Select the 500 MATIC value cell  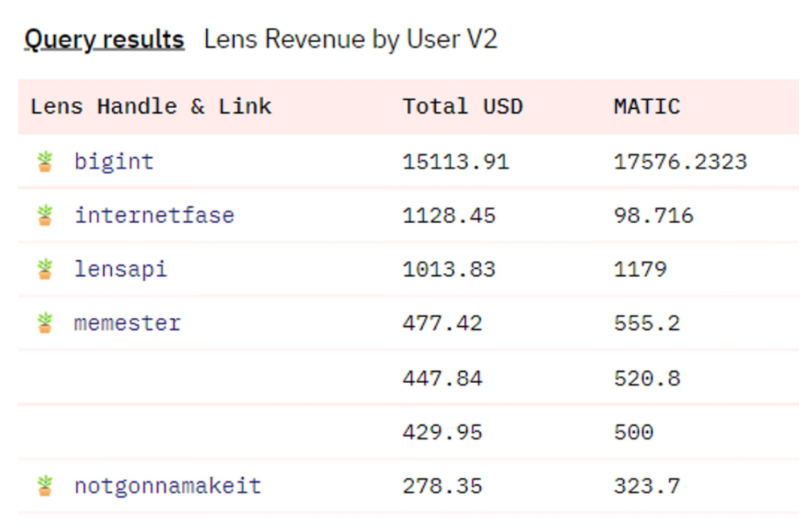[x=634, y=432]
